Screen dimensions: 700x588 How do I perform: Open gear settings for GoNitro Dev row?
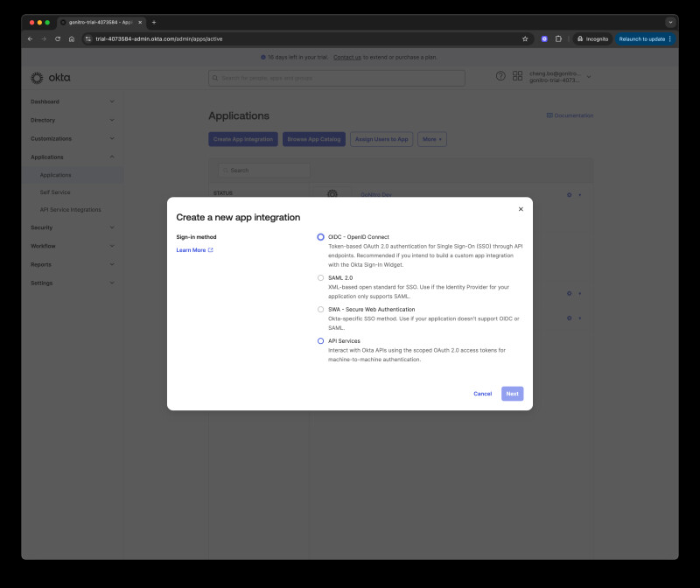(574, 195)
